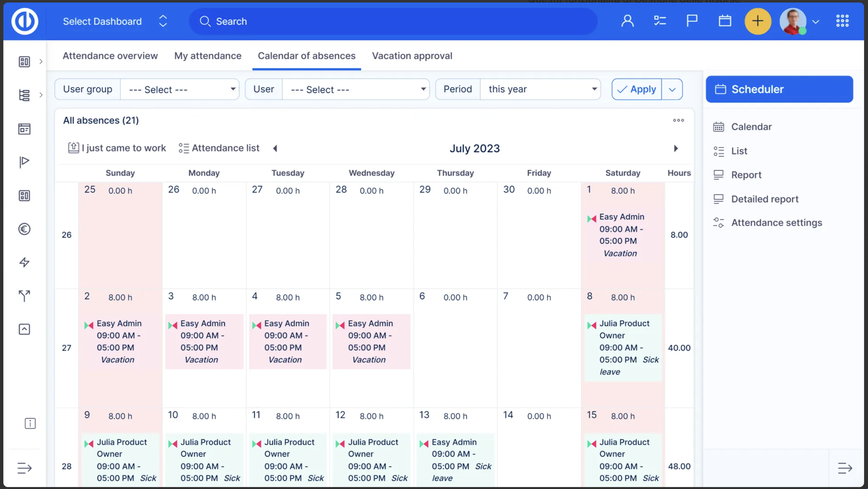Open the news page icon in left sidebar
This screenshot has width=868, height=489.
pos(24,129)
